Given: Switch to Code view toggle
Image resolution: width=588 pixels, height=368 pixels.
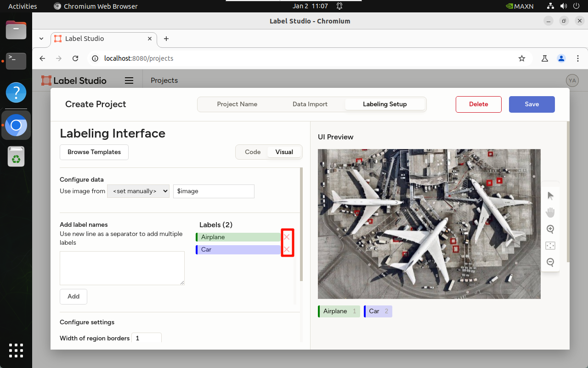Looking at the screenshot, I should point(253,152).
